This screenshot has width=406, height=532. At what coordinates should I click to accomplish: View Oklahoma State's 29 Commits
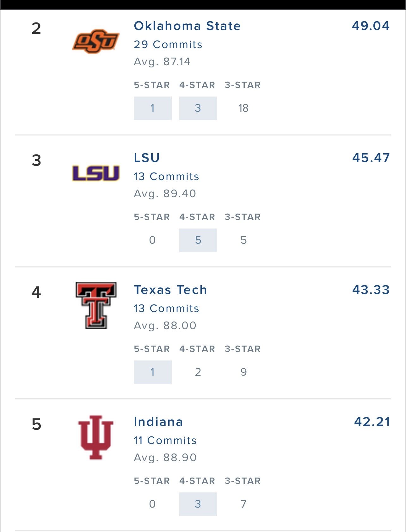point(168,45)
